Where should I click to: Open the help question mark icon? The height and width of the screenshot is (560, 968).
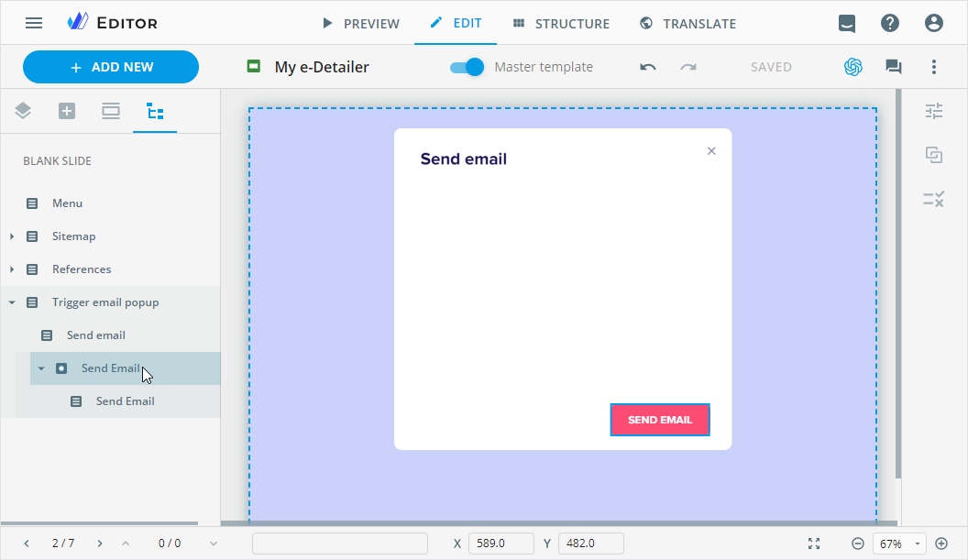pyautogui.click(x=890, y=23)
